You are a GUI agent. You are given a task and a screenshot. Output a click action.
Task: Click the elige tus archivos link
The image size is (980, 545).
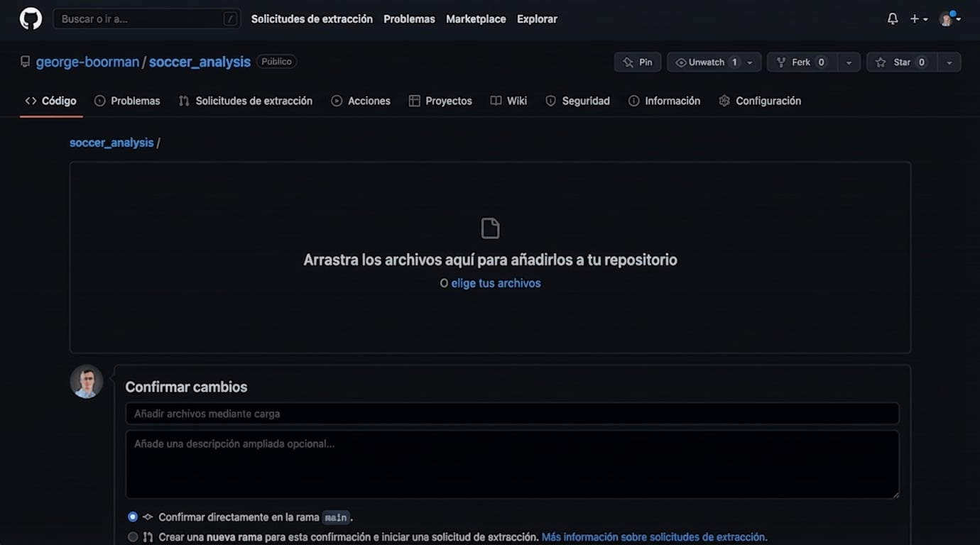click(x=496, y=283)
